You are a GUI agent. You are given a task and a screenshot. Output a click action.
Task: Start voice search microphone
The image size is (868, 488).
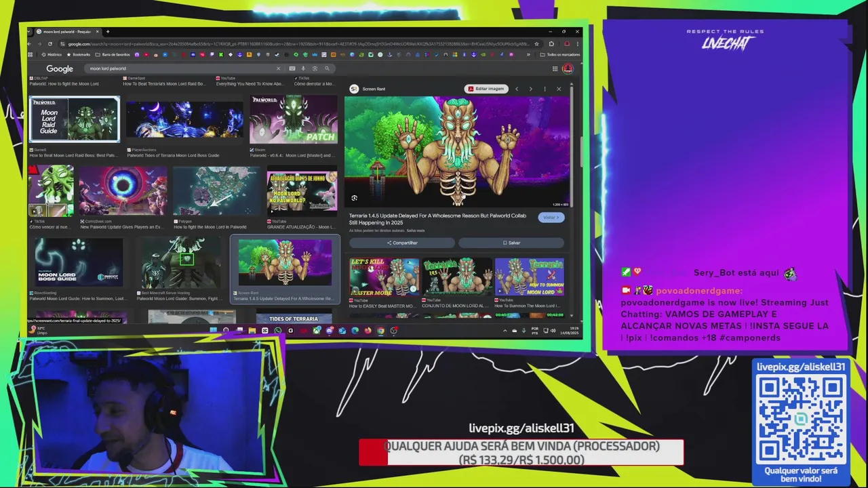[303, 68]
